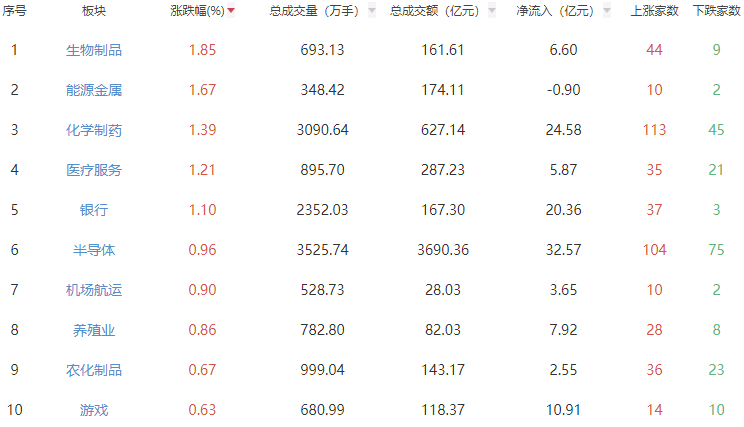Open the 半导体 sector link
Image resolution: width=744 pixels, height=427 pixels.
point(94,250)
